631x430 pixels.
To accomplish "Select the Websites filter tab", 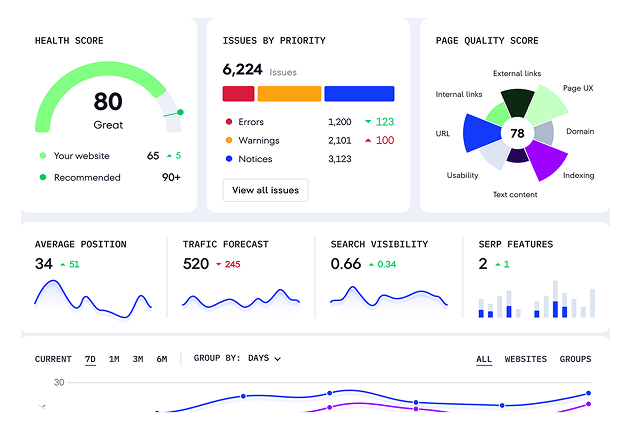I will pyautogui.click(x=525, y=359).
